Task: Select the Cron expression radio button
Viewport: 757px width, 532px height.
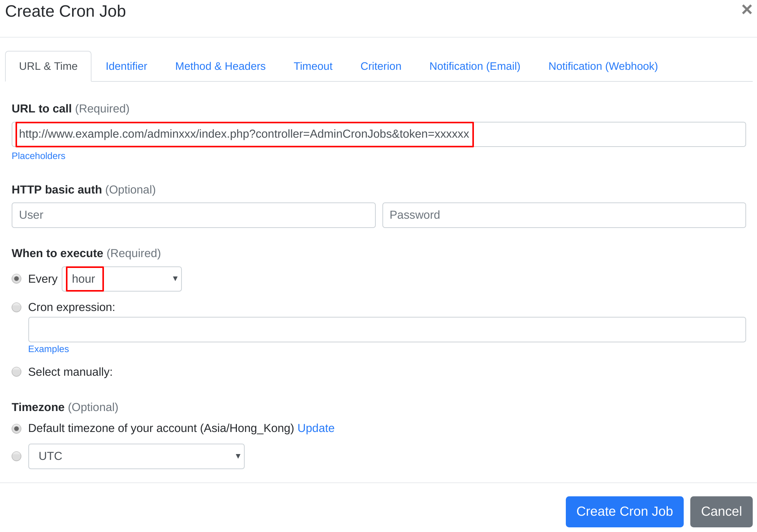Action: 17,307
